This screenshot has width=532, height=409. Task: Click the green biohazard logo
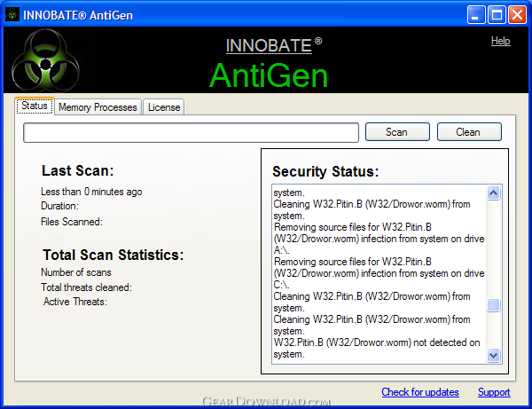45,60
